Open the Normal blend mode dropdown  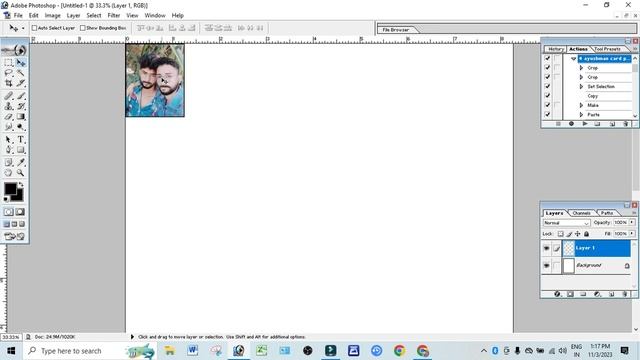click(567, 223)
